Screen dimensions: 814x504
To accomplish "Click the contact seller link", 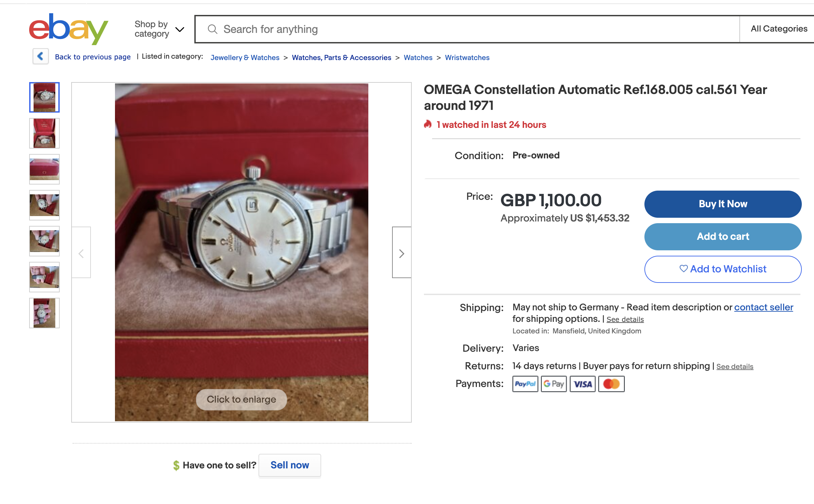I will click(763, 307).
